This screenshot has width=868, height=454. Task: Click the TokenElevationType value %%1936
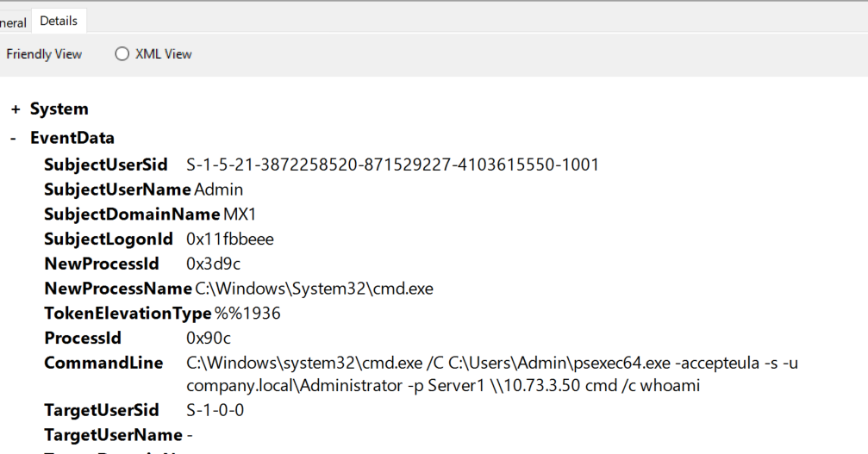point(247,314)
